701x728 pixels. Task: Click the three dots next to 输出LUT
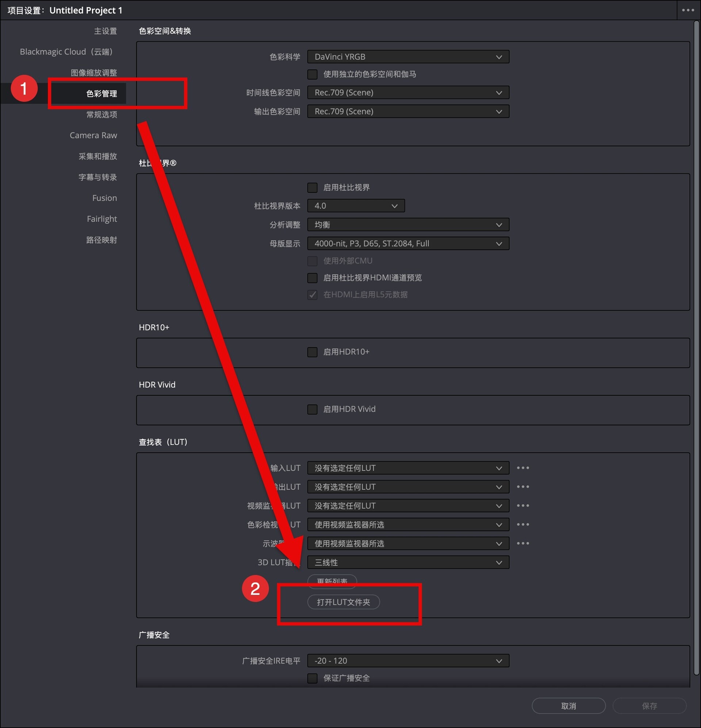[x=523, y=487]
